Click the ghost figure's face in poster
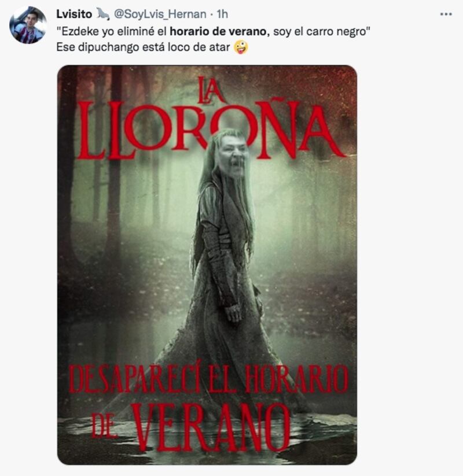The height and width of the screenshot is (476, 463). (233, 157)
